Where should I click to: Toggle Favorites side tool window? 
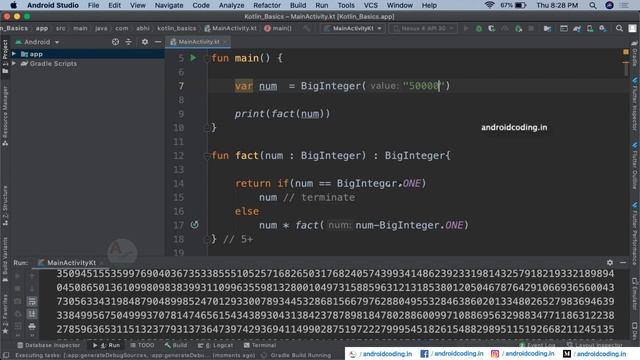tap(5, 314)
